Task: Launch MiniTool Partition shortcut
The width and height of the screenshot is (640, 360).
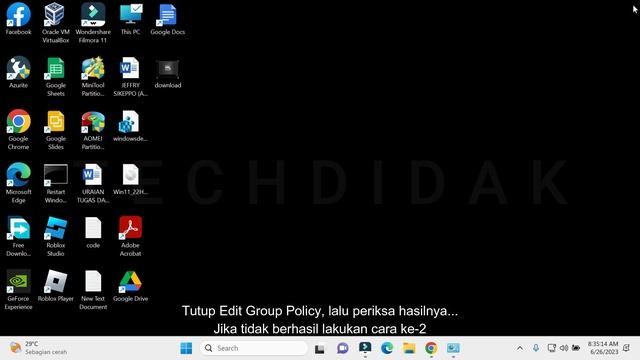Action: click(x=93, y=77)
